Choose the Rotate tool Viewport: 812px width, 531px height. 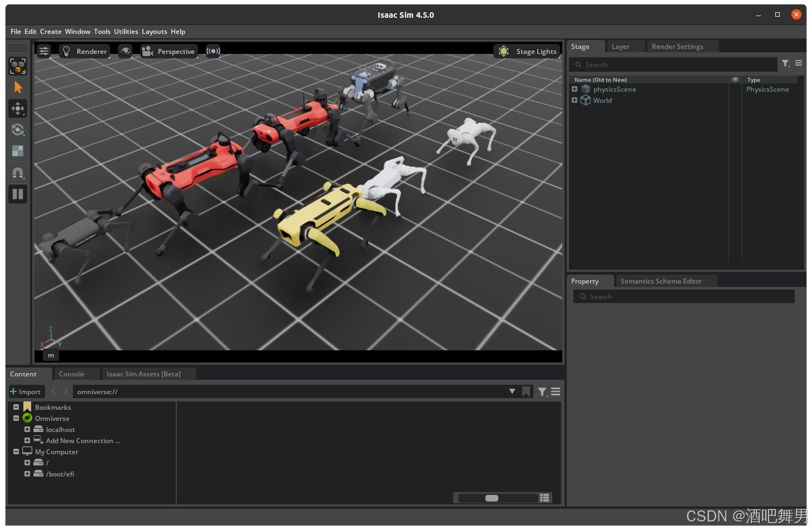(18, 130)
